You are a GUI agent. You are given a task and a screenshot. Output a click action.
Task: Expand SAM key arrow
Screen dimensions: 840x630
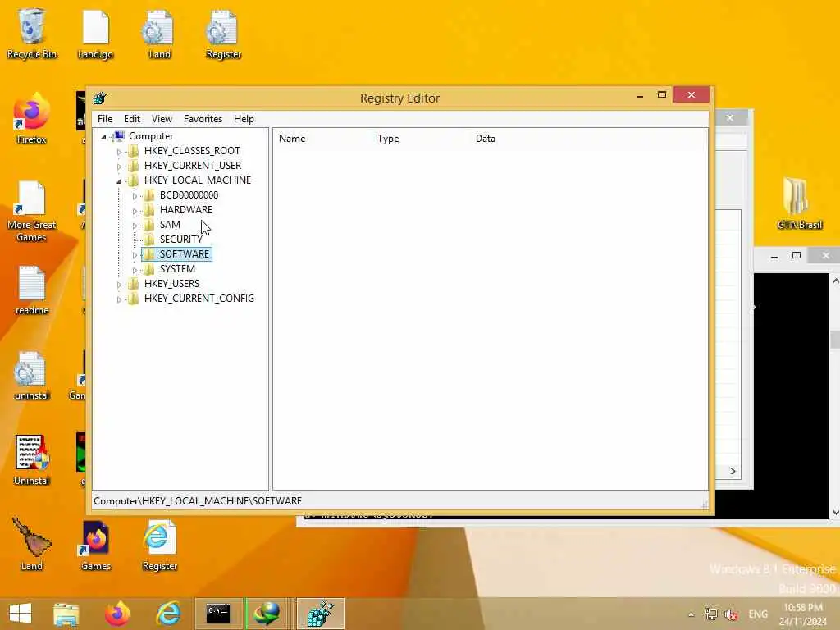(135, 226)
